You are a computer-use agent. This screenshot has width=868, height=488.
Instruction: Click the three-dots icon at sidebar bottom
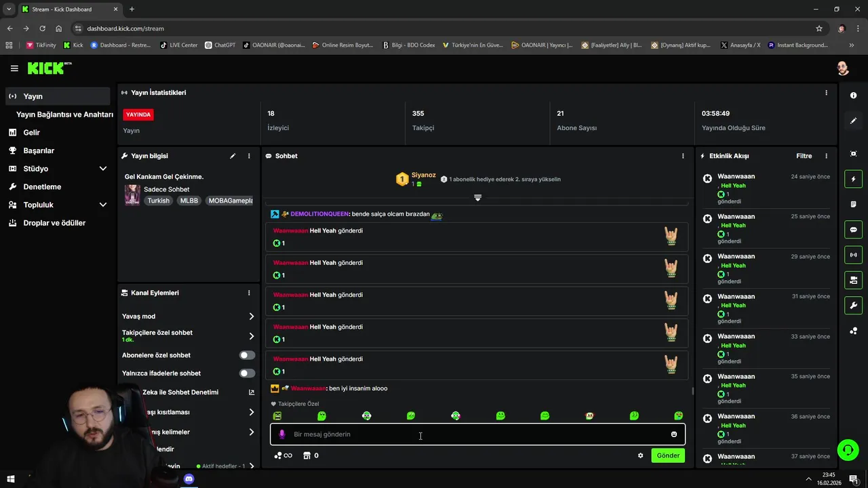(x=853, y=331)
